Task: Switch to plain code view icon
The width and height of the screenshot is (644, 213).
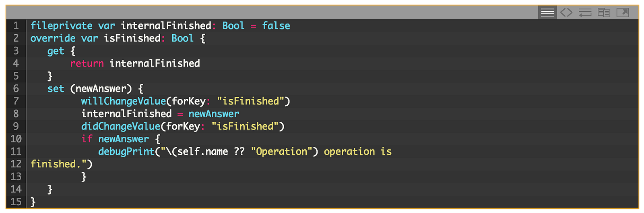Action: (566, 13)
